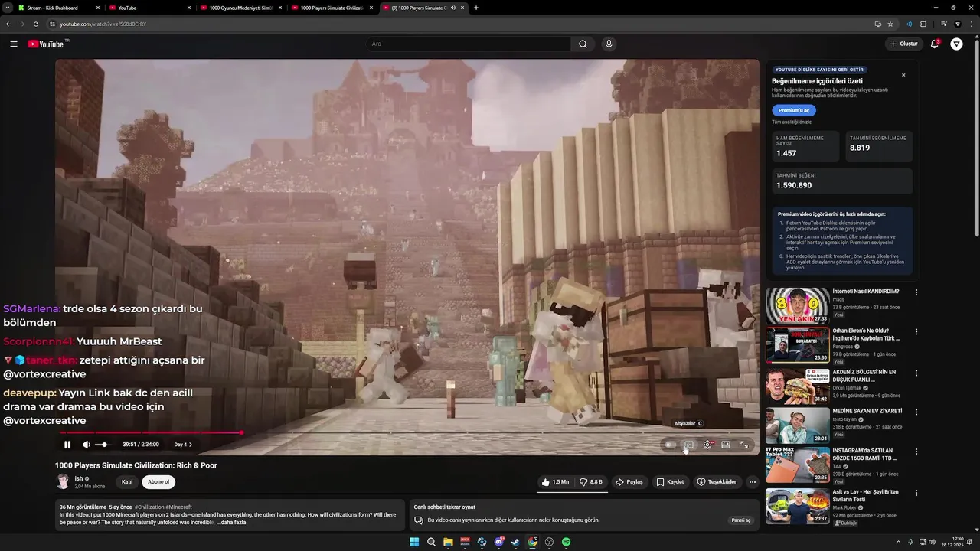The width and height of the screenshot is (980, 551).
Task: Open live chat replay via Paneli aç
Action: 741,520
